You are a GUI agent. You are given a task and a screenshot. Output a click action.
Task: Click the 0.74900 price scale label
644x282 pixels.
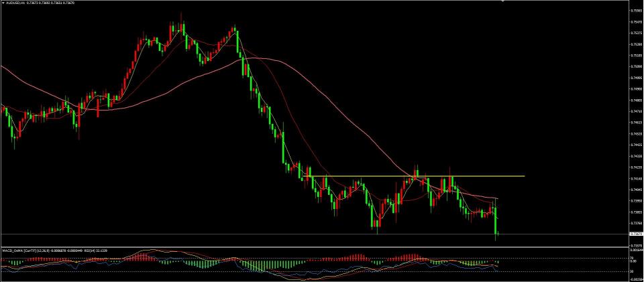point(636,88)
